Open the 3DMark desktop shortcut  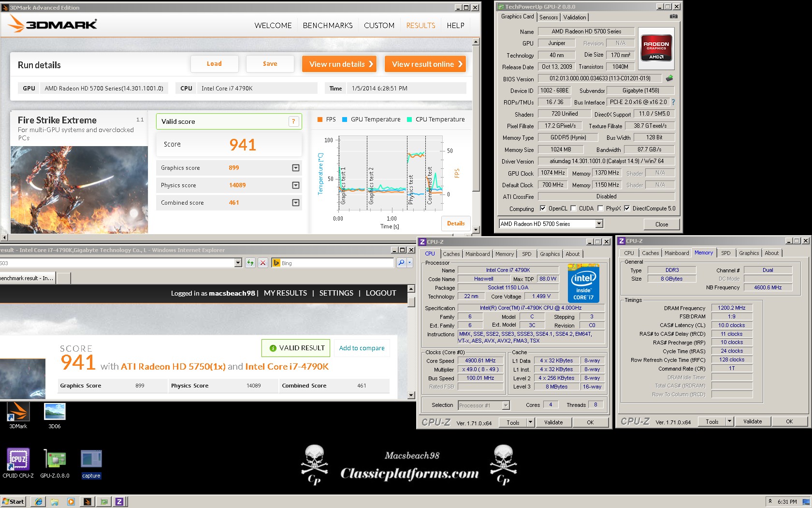coord(18,415)
